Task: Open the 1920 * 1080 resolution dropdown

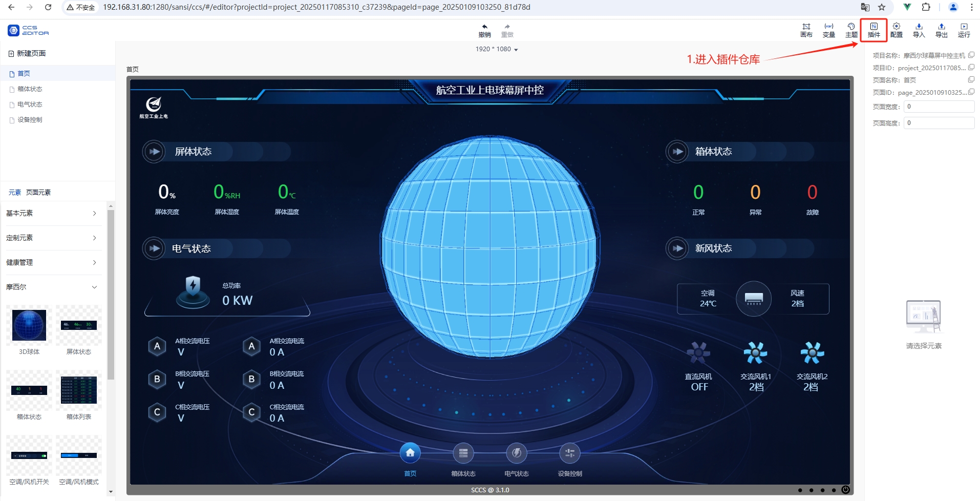Action: coord(497,49)
